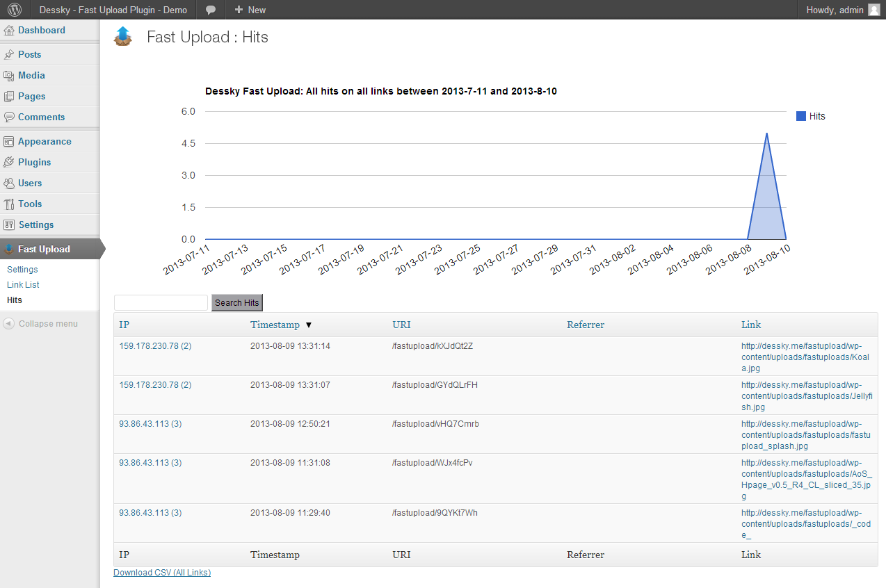The width and height of the screenshot is (886, 588).
Task: Open the New content menu in admin bar
Action: coord(250,10)
